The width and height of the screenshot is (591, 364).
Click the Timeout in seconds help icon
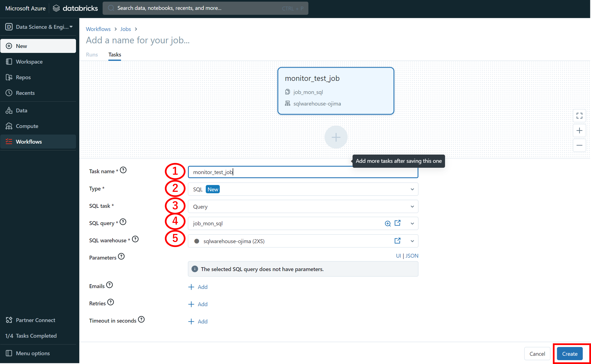click(x=141, y=320)
